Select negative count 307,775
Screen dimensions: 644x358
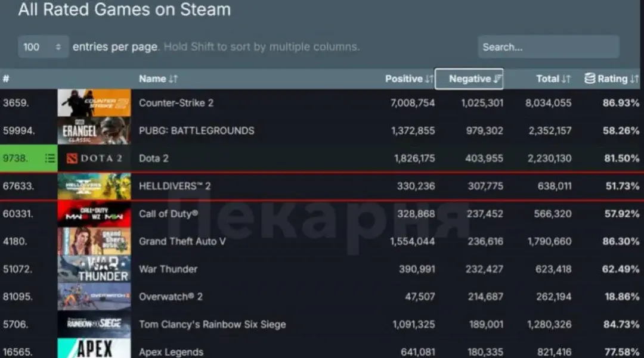[485, 186]
